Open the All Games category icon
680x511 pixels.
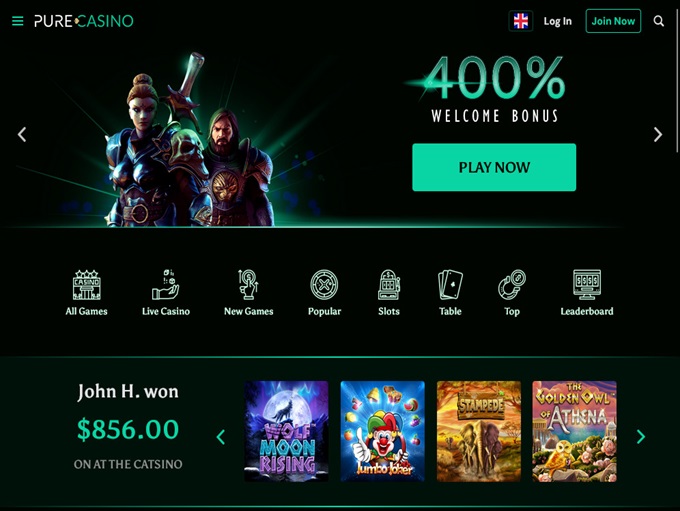87,285
